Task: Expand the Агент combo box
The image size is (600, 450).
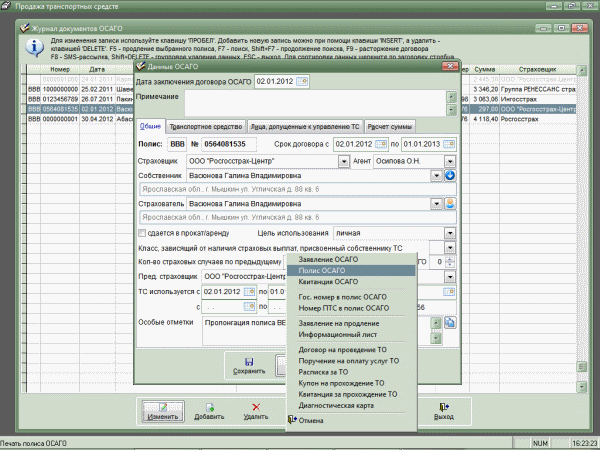Action: [450, 161]
